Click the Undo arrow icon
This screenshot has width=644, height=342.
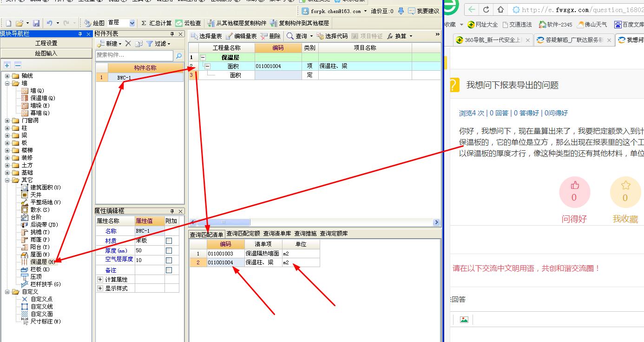(x=49, y=23)
